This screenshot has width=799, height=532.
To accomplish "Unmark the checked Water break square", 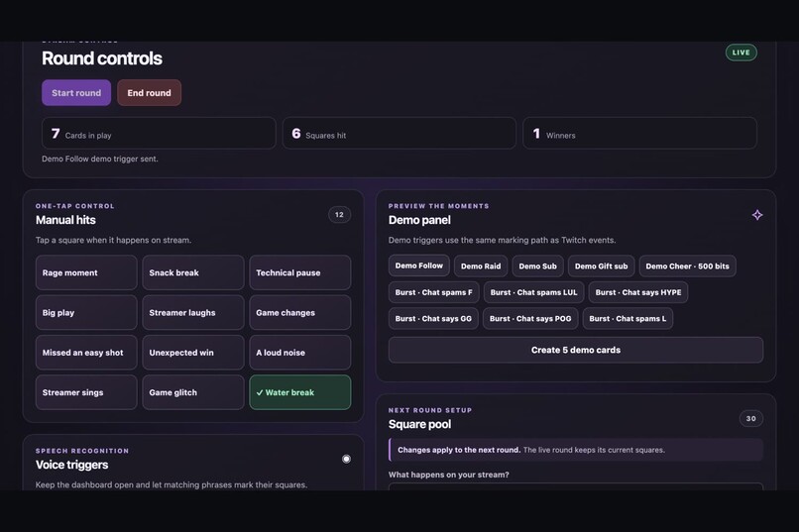I will [300, 392].
